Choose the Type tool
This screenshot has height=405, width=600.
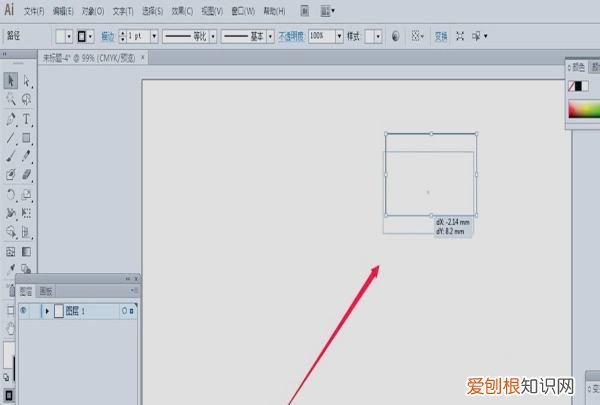point(27,119)
